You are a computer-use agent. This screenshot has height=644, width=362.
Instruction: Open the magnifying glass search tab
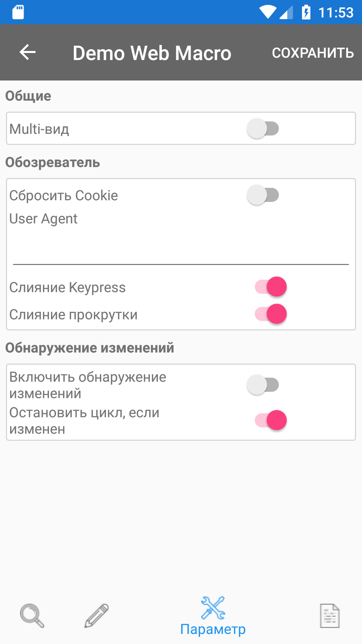point(32,615)
